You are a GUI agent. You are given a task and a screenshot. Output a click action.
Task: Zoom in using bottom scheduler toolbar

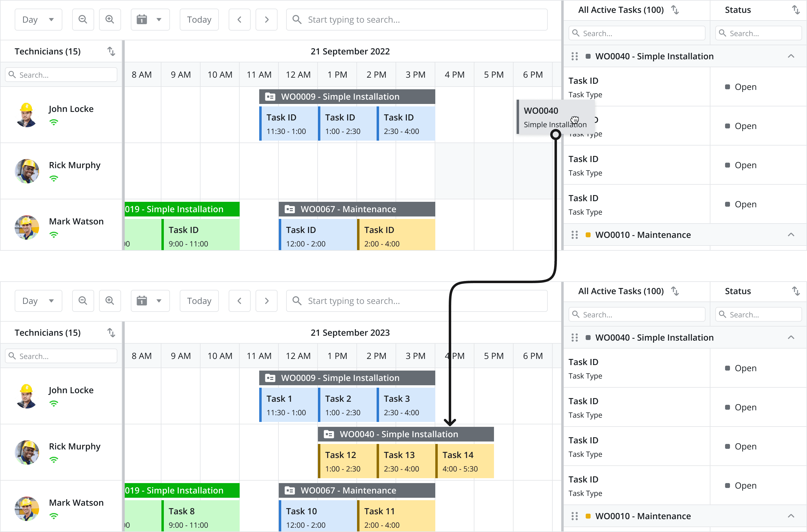point(109,301)
